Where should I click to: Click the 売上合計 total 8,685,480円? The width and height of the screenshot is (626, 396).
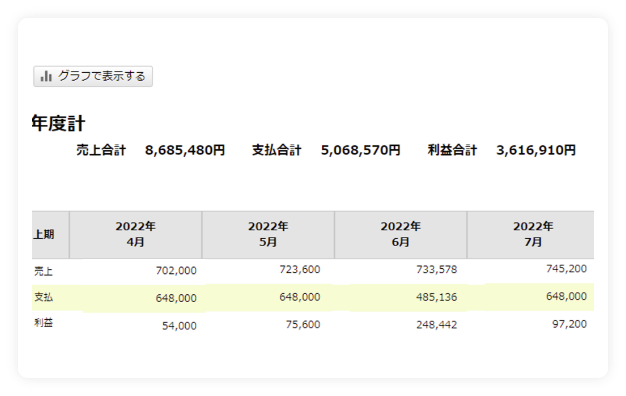click(185, 150)
